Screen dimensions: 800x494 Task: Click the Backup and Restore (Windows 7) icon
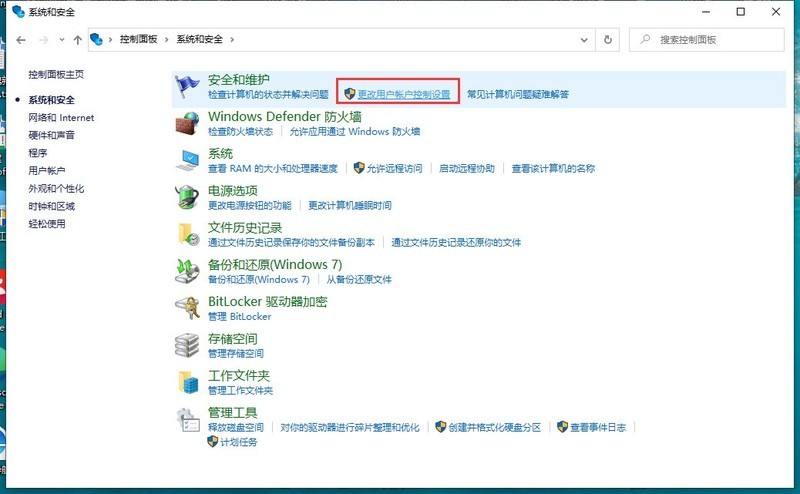coord(187,271)
